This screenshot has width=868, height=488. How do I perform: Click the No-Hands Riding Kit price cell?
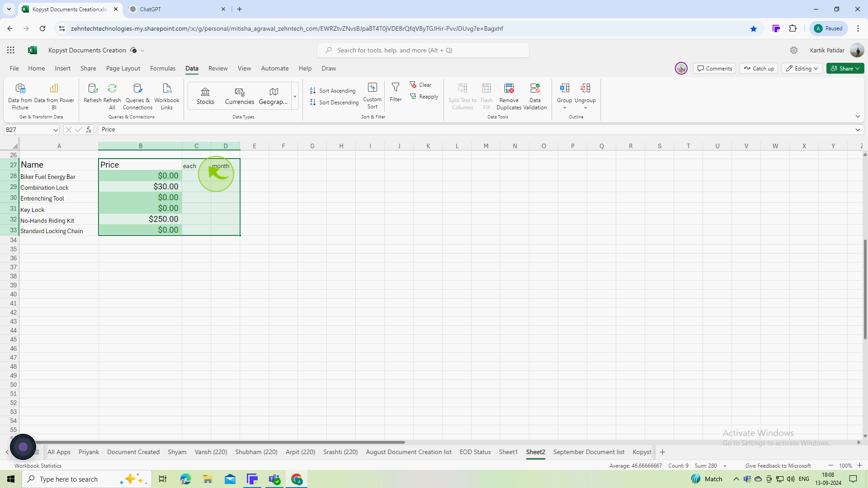point(140,220)
